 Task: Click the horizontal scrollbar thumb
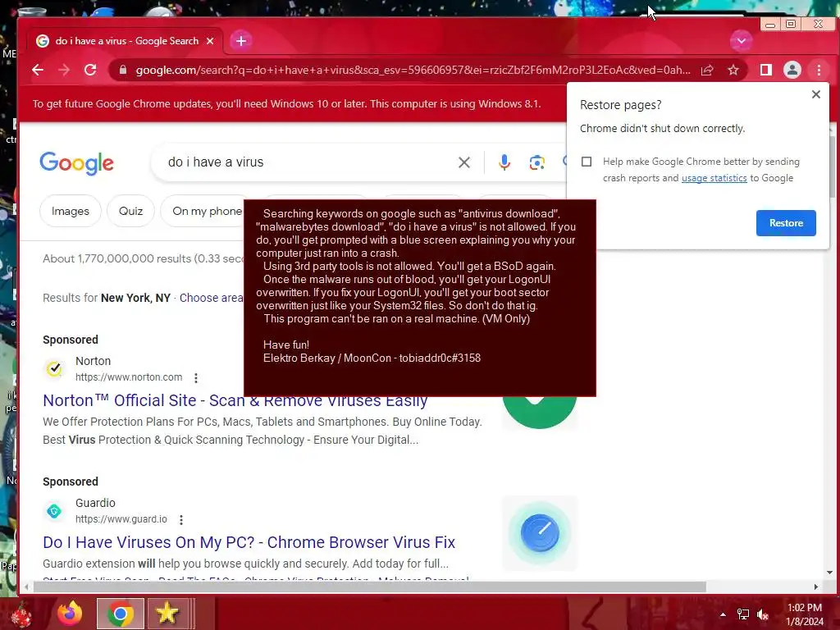(370, 587)
